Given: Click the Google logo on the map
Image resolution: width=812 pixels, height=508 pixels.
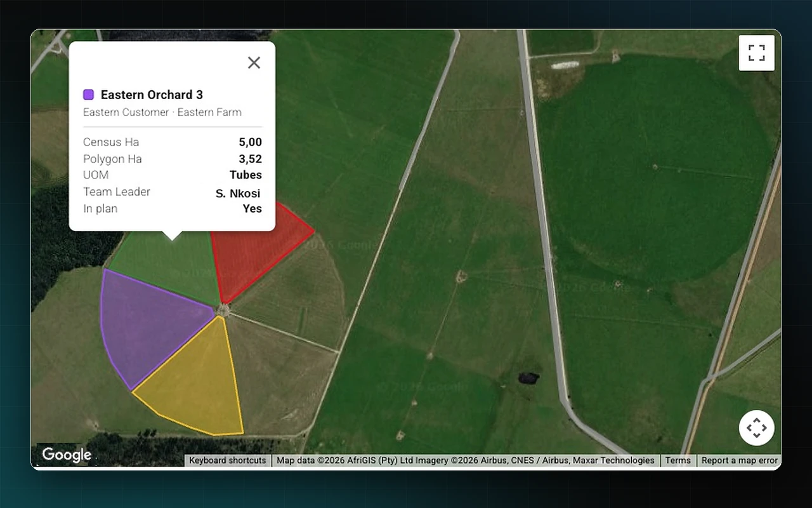Looking at the screenshot, I should (67, 455).
